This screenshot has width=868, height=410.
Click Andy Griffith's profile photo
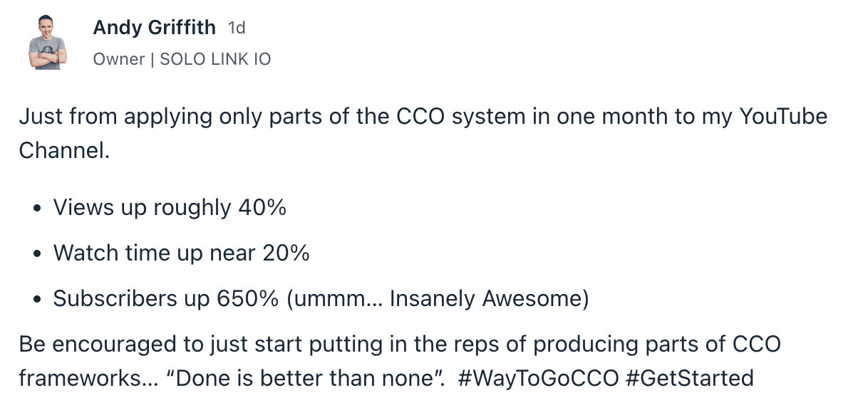point(48,43)
